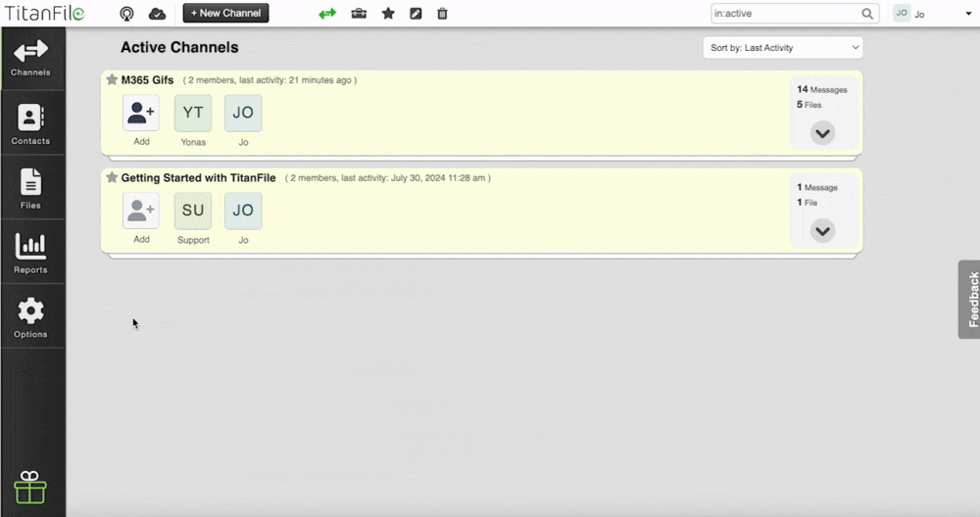Click the TitanFile logo
Screen dimensions: 980x517
tap(44, 13)
